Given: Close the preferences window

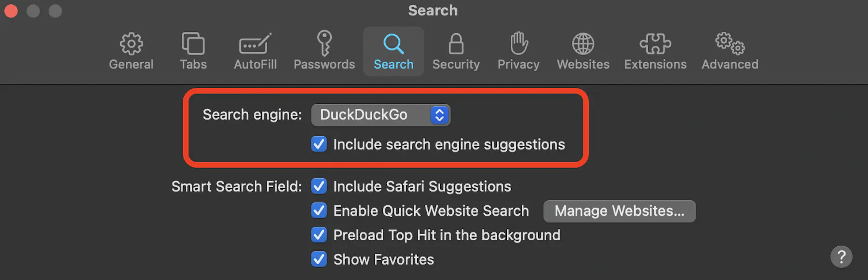Looking at the screenshot, I should coord(11,10).
